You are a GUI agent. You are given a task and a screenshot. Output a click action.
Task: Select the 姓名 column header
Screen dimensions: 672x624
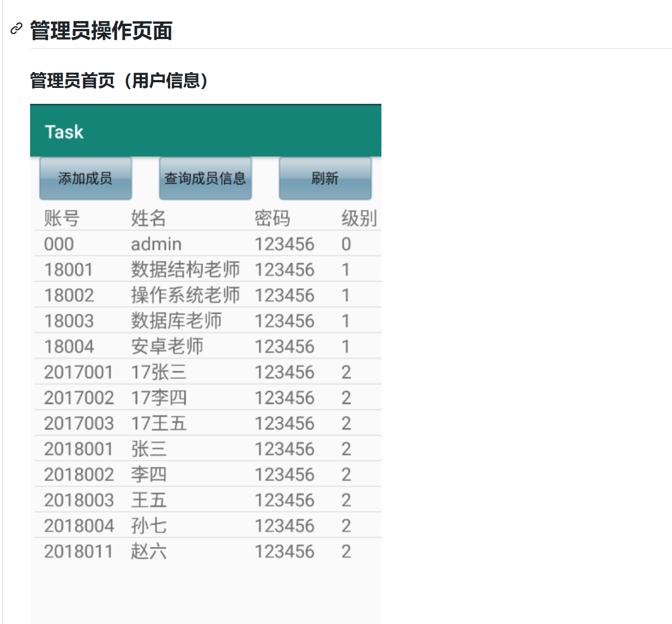tap(146, 218)
